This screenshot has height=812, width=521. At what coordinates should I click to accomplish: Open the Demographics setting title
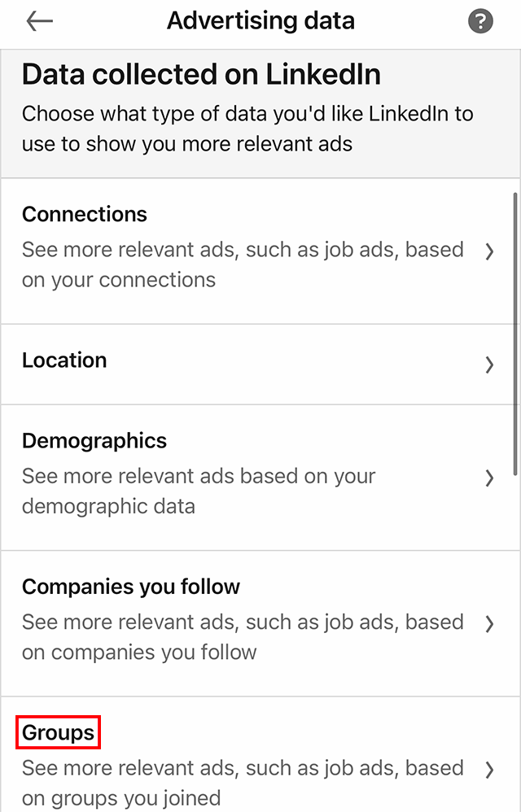click(x=94, y=441)
